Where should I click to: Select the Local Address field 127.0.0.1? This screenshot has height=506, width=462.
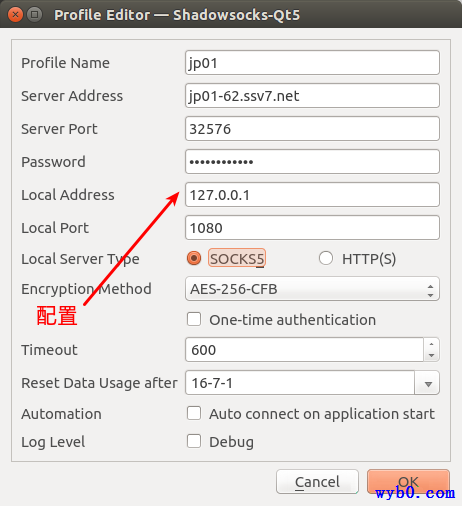[x=312, y=195]
